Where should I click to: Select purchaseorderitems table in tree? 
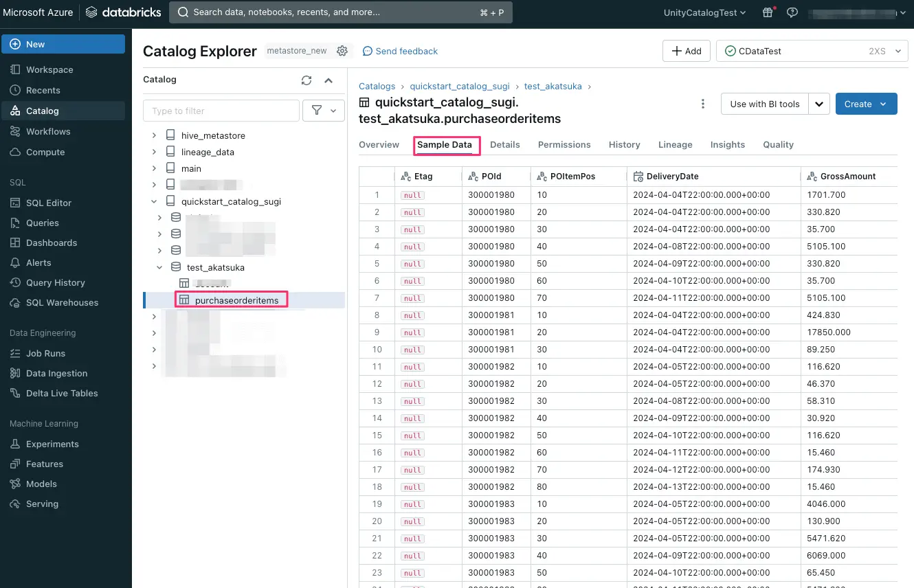236,300
